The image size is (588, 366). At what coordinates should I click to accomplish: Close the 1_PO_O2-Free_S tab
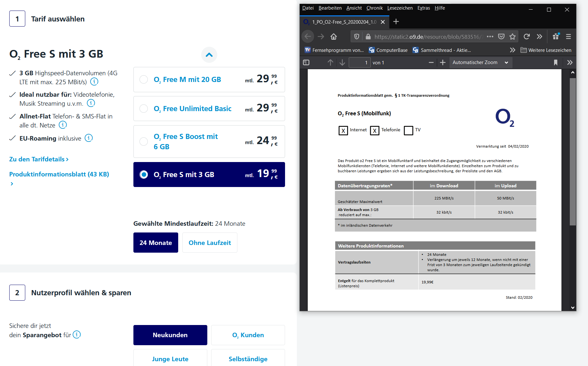click(383, 22)
